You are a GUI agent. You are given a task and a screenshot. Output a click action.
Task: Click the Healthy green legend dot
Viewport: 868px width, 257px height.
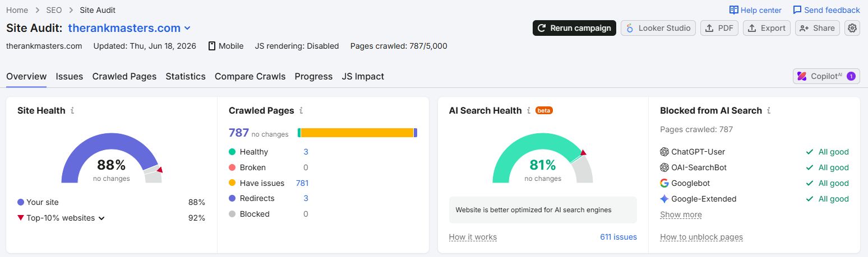(x=232, y=152)
